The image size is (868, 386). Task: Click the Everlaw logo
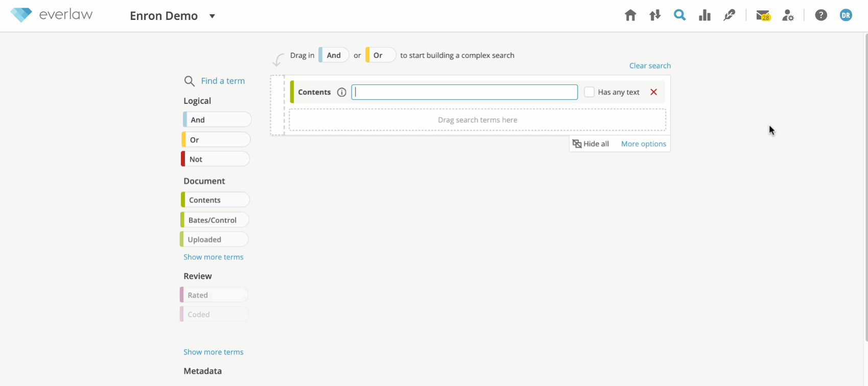pos(52,15)
